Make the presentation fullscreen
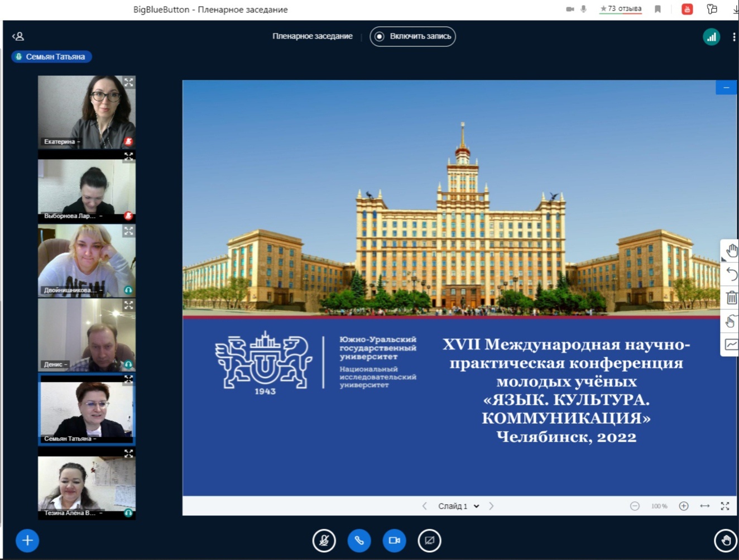The image size is (739, 560). pos(725,506)
